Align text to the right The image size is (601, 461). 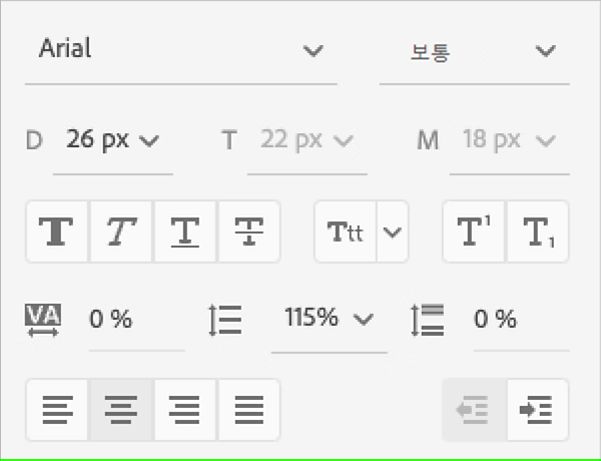[185, 410]
